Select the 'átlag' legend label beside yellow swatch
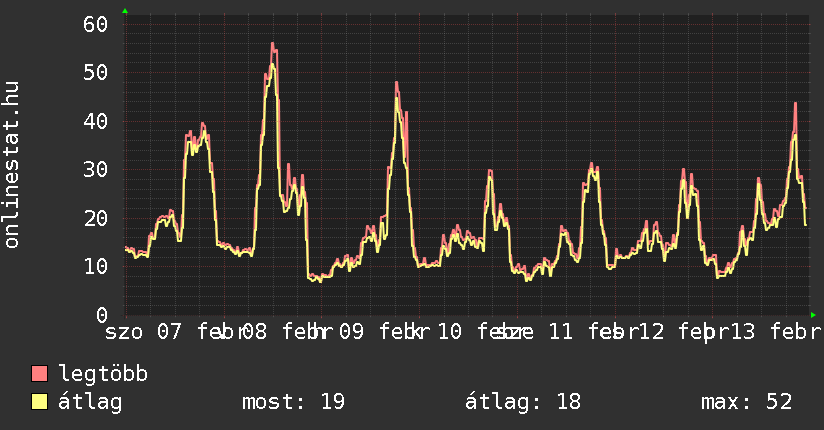824x430 pixels. click(91, 402)
